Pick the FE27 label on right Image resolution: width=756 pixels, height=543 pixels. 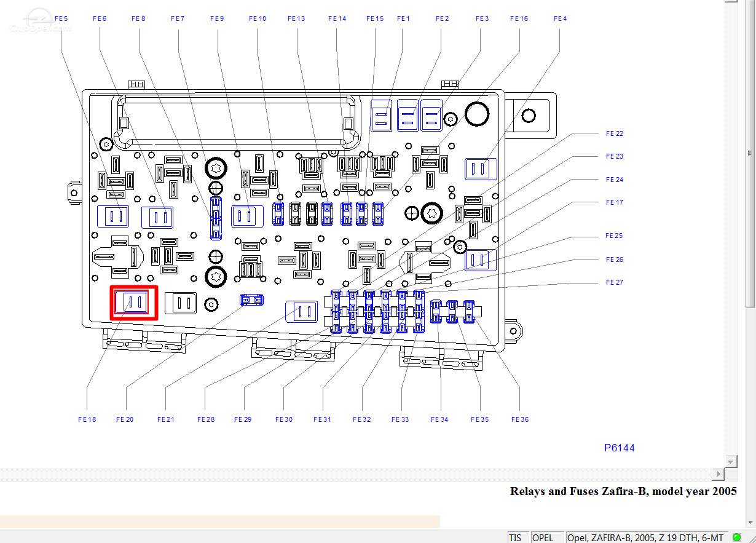(x=615, y=282)
